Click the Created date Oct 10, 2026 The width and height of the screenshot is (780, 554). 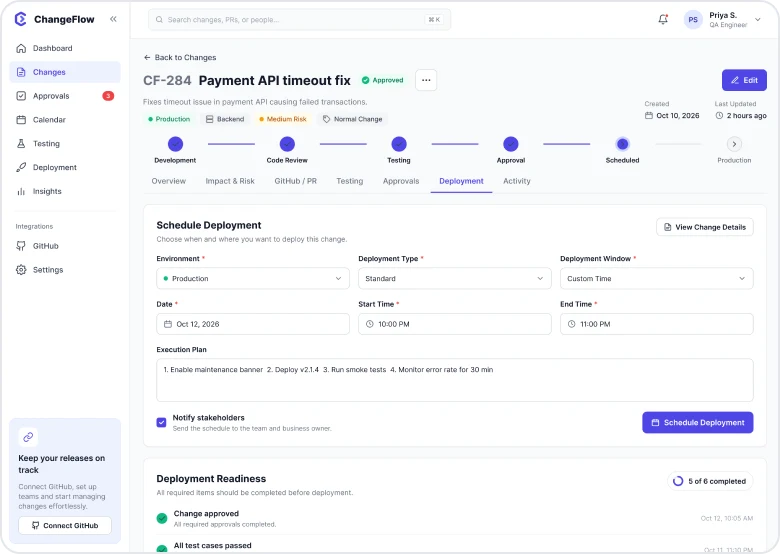click(672, 115)
